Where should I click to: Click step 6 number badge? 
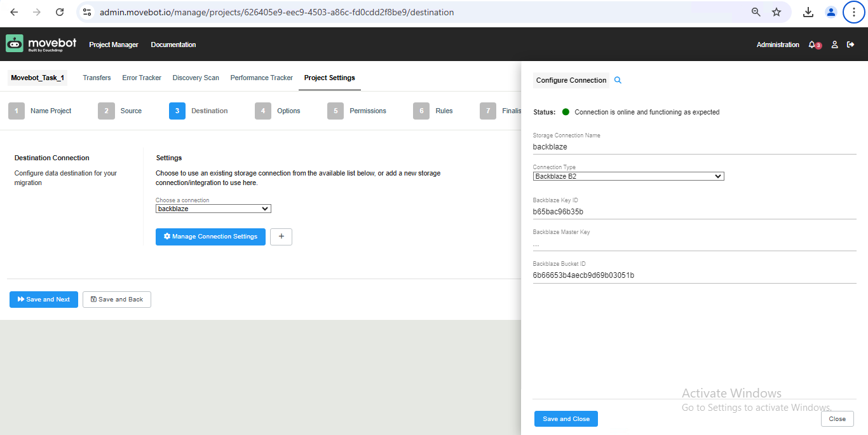tap(421, 111)
